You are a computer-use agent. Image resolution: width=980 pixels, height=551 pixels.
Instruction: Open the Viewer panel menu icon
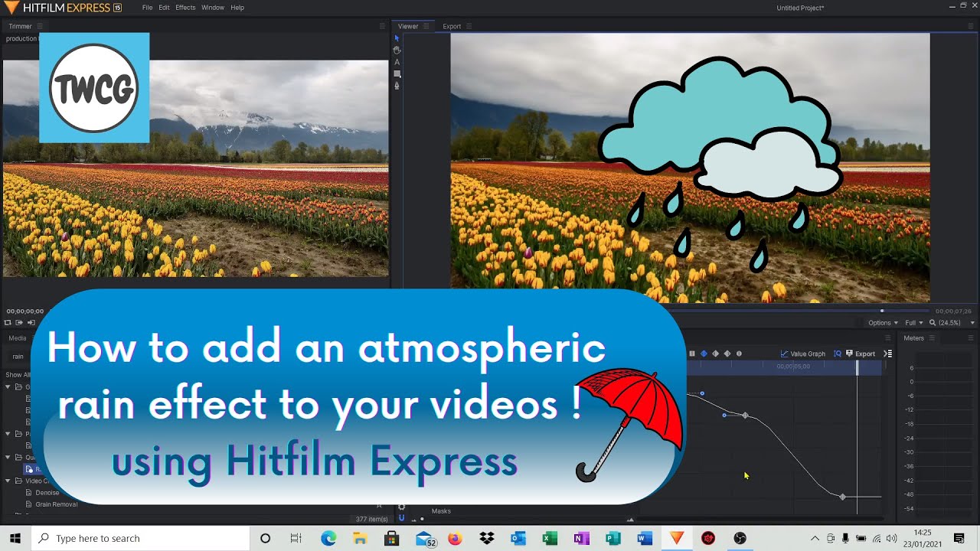[426, 26]
